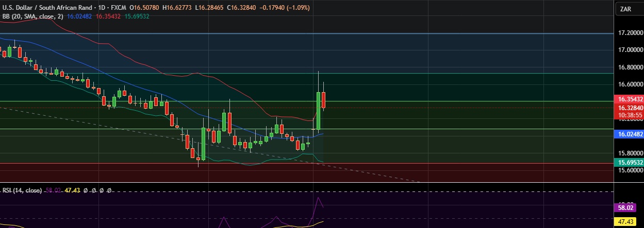Viewport: 644px width, 228px height.
Task: Select the RSI (14, close) indicator legend
Action: click(22, 190)
